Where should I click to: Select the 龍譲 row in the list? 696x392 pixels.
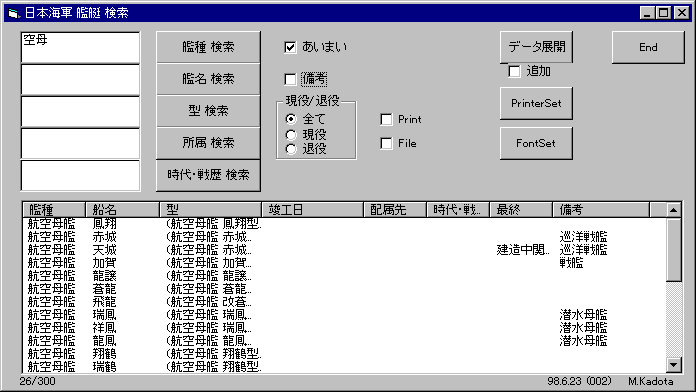344,276
